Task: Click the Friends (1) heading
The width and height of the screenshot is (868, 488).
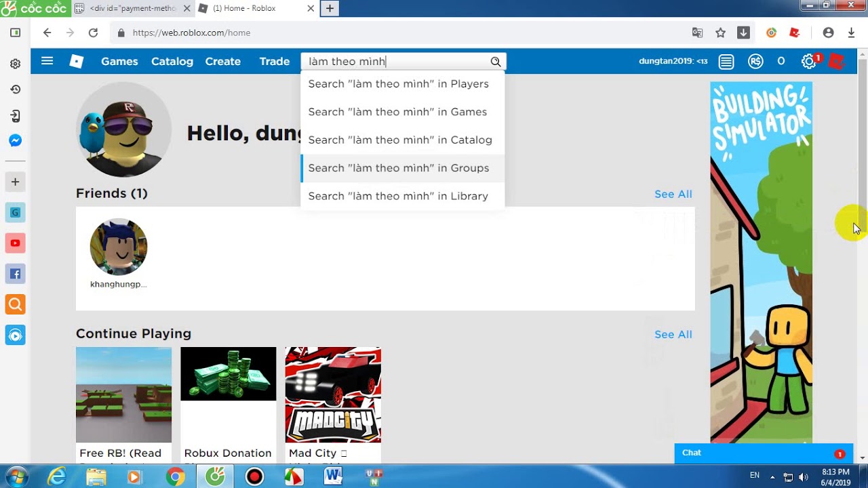Action: (x=111, y=193)
